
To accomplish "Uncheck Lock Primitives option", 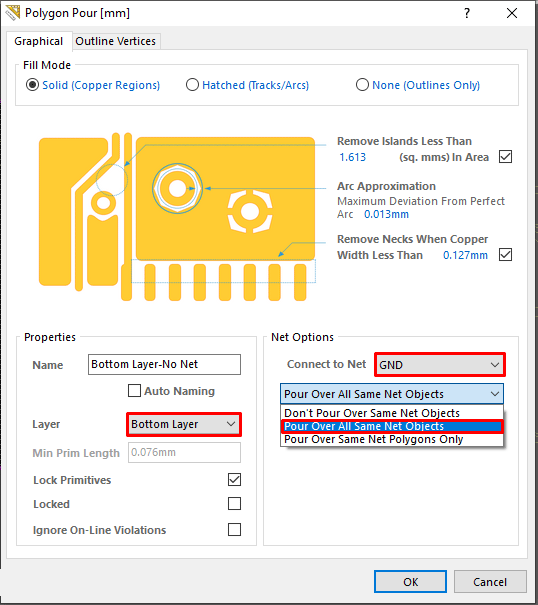I will (234, 480).
